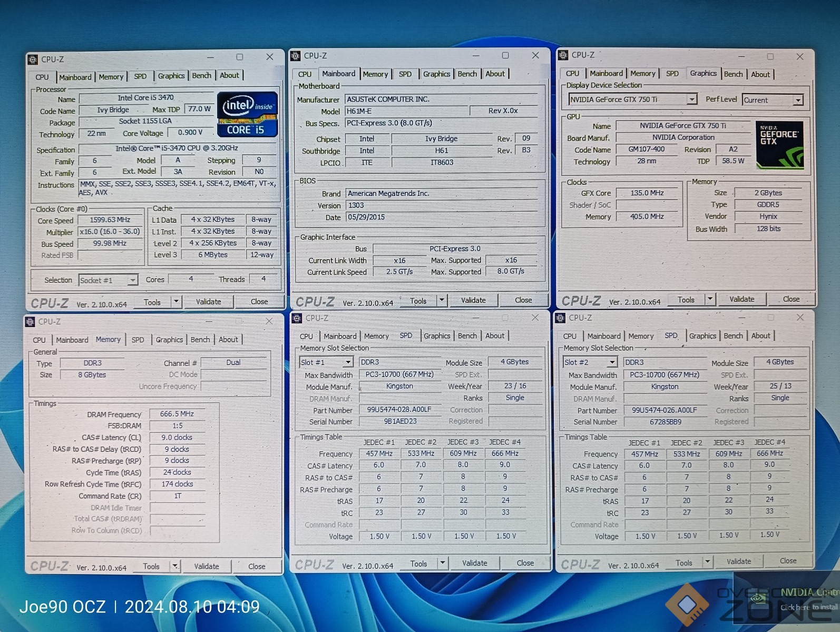Select the CPU tab in the Slot #1 SPD window

tap(306, 336)
